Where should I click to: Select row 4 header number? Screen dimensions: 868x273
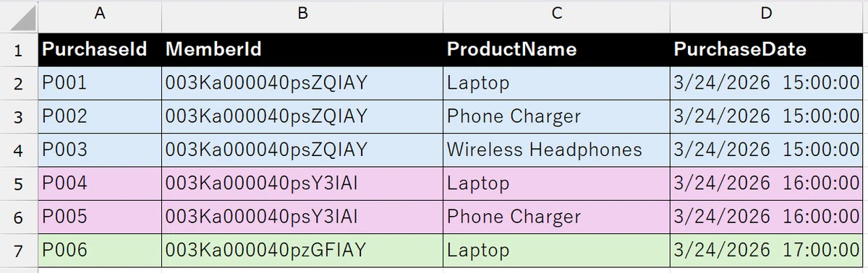tap(18, 150)
